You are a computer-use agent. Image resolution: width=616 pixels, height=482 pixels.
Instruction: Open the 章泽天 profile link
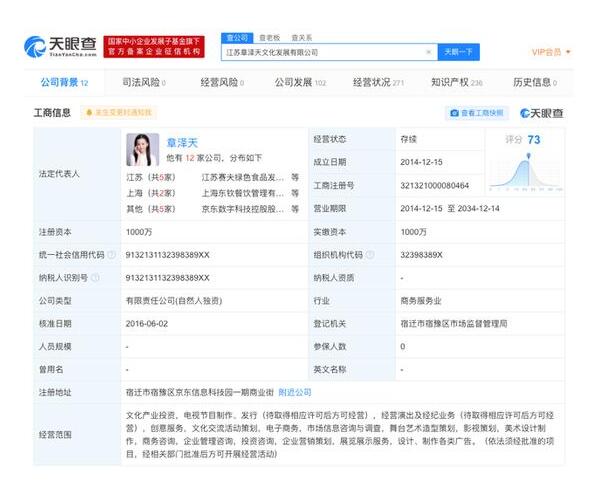(x=182, y=143)
